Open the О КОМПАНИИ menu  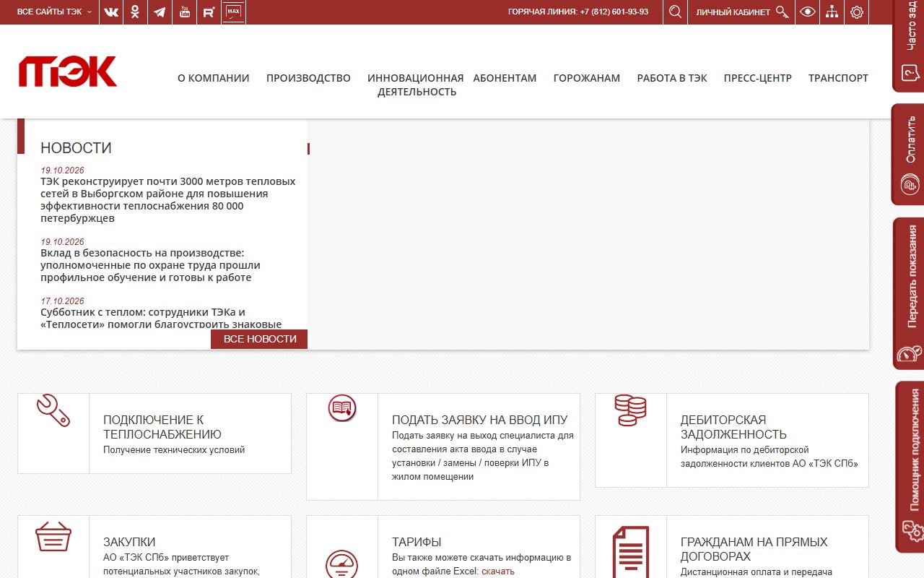click(214, 78)
